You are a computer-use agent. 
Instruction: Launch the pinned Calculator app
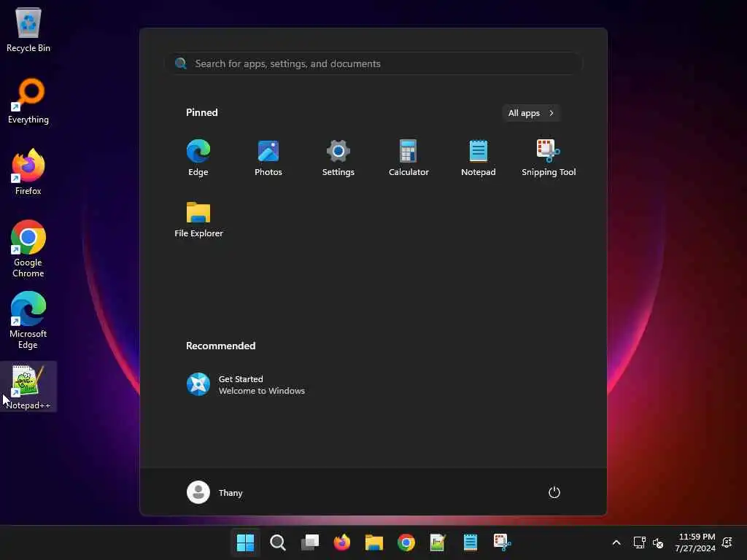(x=409, y=158)
